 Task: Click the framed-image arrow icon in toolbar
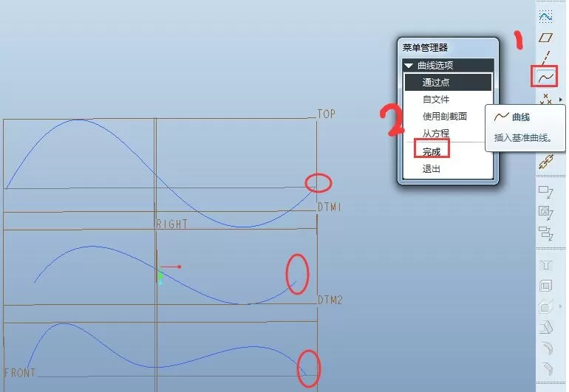coord(546,213)
